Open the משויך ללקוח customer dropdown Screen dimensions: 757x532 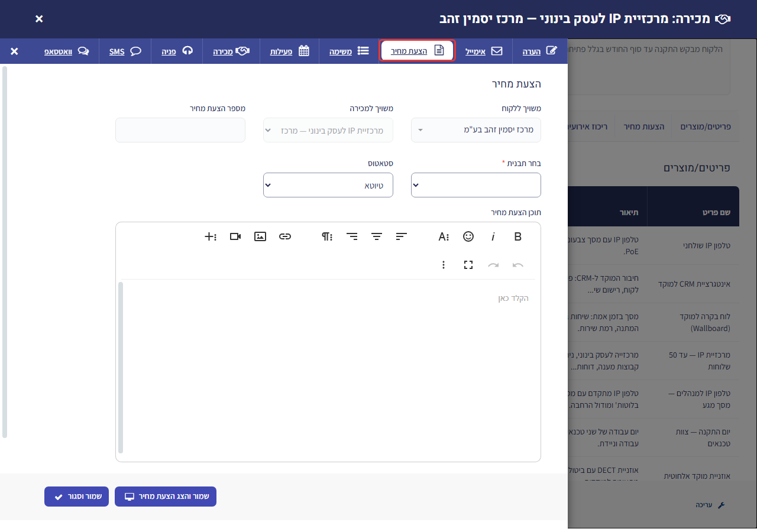click(476, 130)
